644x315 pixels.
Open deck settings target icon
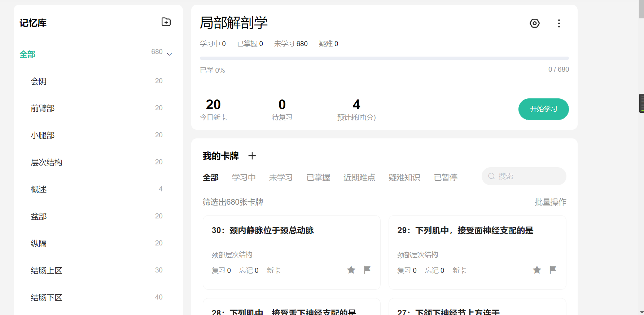tap(535, 23)
